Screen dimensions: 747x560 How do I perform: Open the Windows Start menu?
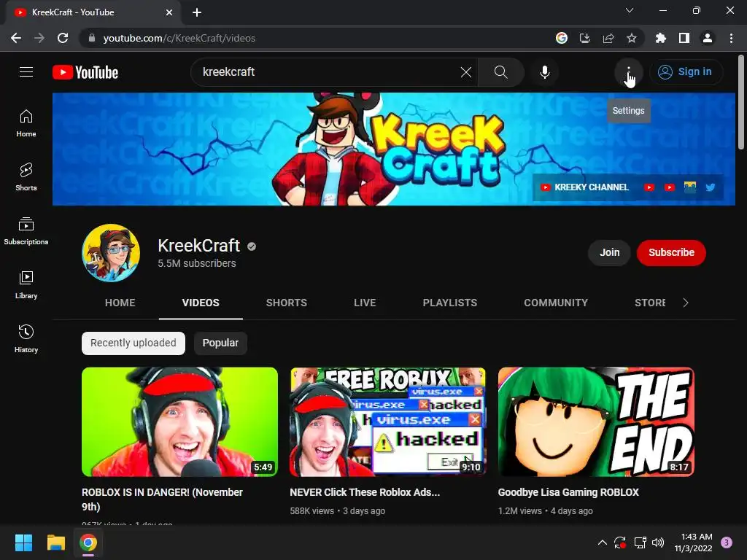click(x=23, y=542)
